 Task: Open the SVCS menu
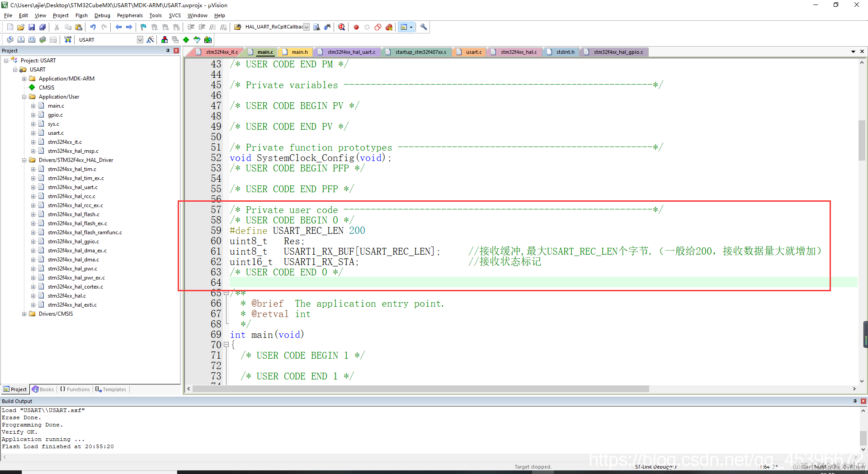pos(175,15)
